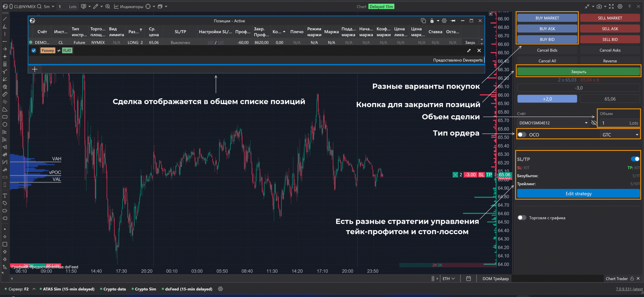644x297 pixels.
Task: Click the lock icon in Positions window
Action: [x=432, y=21]
